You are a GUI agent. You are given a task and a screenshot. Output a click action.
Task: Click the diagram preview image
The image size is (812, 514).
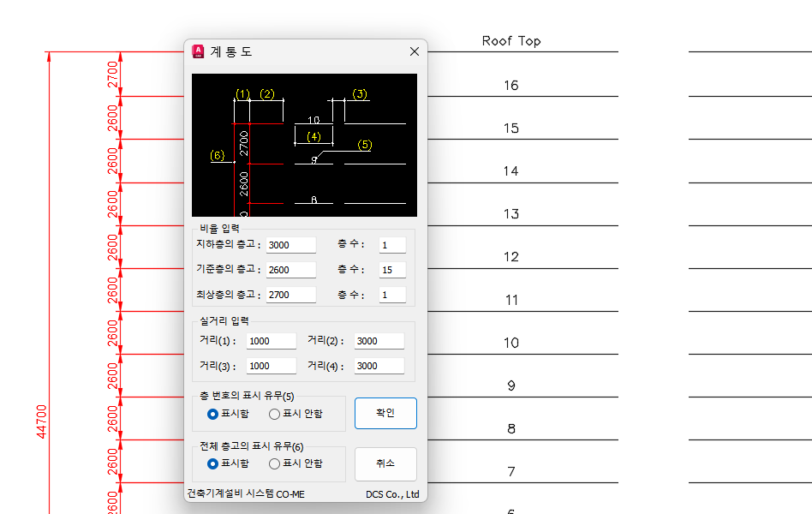[x=304, y=145]
